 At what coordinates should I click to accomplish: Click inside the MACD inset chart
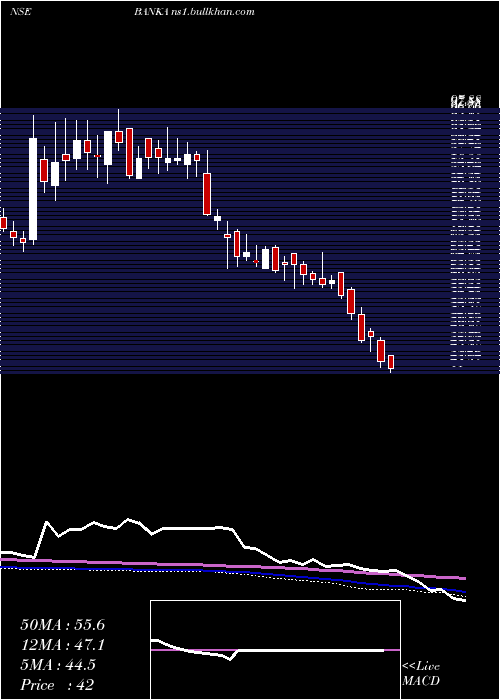click(x=275, y=650)
